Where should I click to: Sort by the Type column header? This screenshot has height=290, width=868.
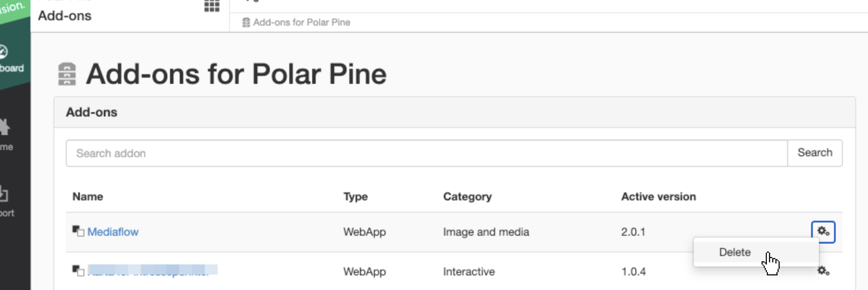(x=355, y=196)
